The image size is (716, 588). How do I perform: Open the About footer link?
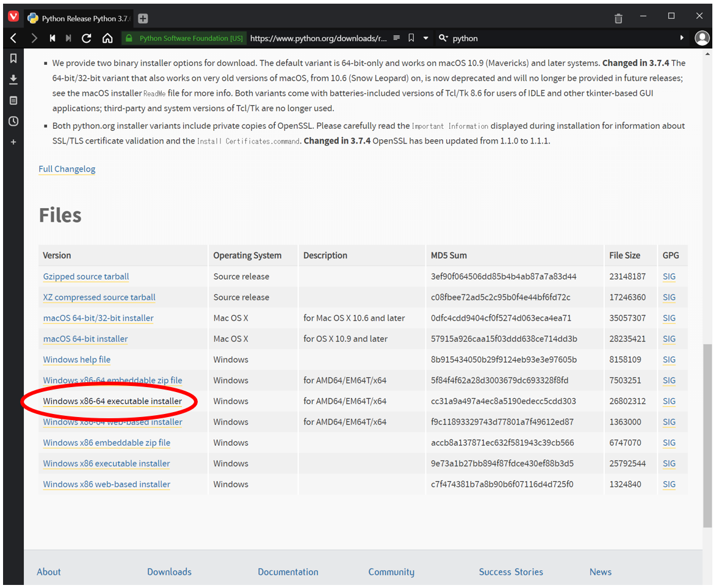(49, 572)
